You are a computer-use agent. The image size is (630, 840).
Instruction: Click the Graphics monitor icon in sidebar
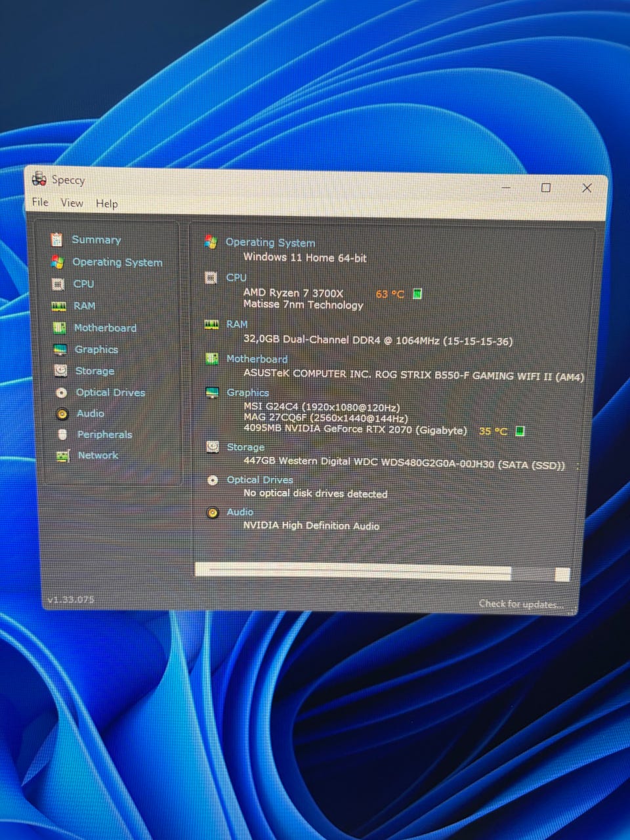[x=60, y=349]
